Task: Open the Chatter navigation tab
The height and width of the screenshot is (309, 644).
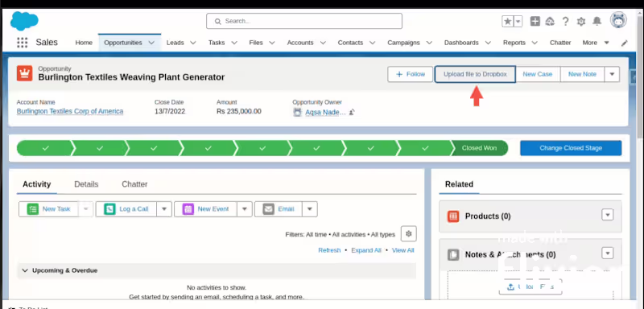Action: pos(560,43)
